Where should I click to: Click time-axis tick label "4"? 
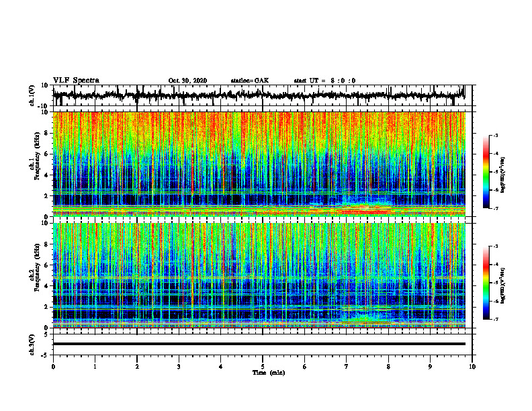(221, 367)
